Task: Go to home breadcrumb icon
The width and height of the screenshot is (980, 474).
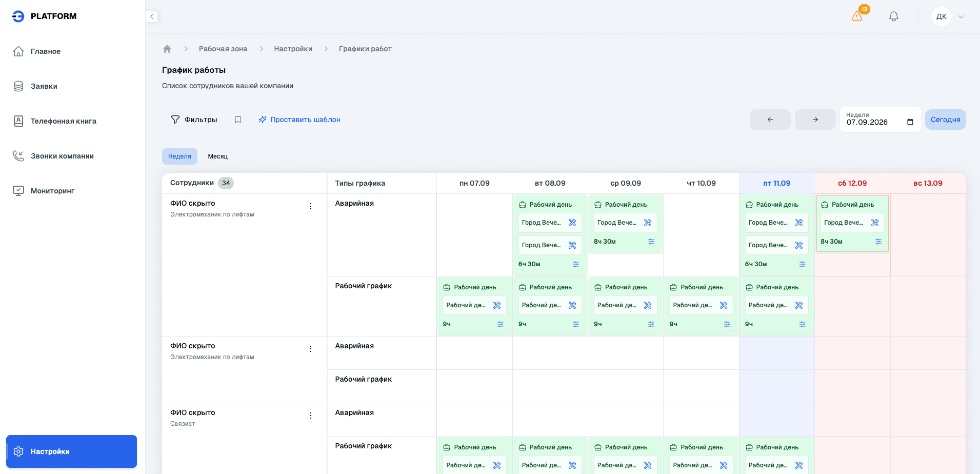Action: pyautogui.click(x=167, y=49)
